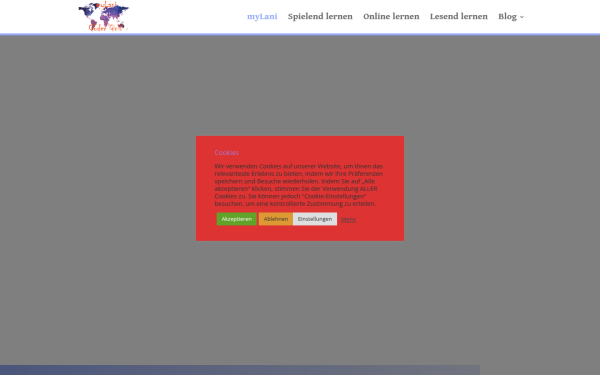The width and height of the screenshot is (600, 375).
Task: Decline cookies via Ablehnen button
Action: (x=276, y=219)
